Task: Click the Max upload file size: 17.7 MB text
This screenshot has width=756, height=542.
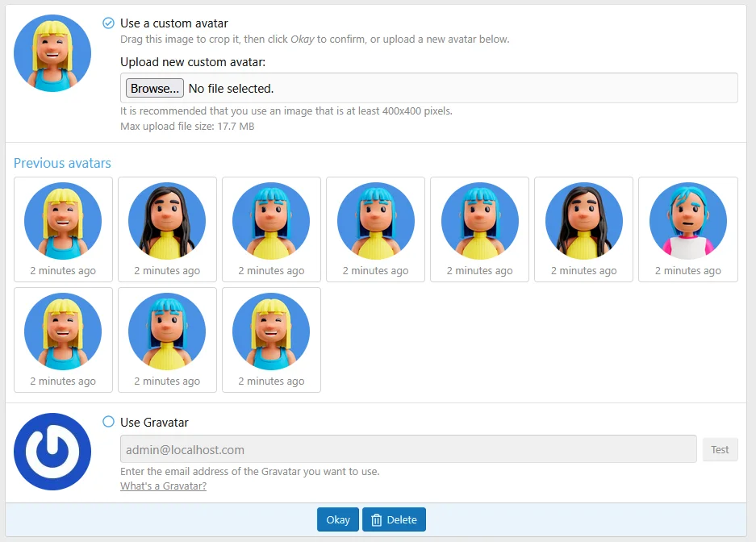Action: coord(187,127)
